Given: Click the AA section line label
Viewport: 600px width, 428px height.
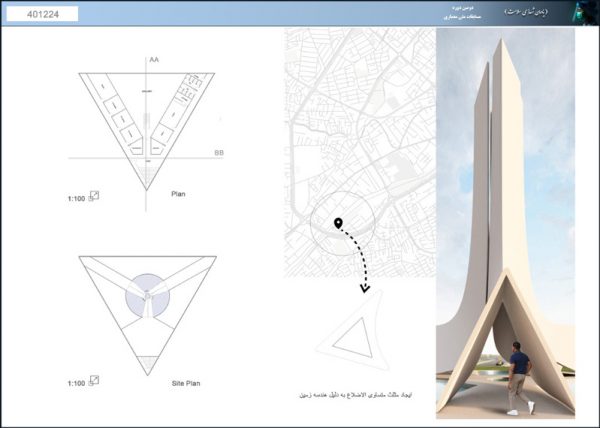Looking at the screenshot, I should click(x=154, y=61).
